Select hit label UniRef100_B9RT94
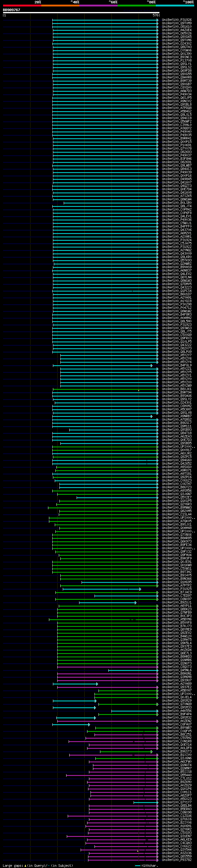 177,393
